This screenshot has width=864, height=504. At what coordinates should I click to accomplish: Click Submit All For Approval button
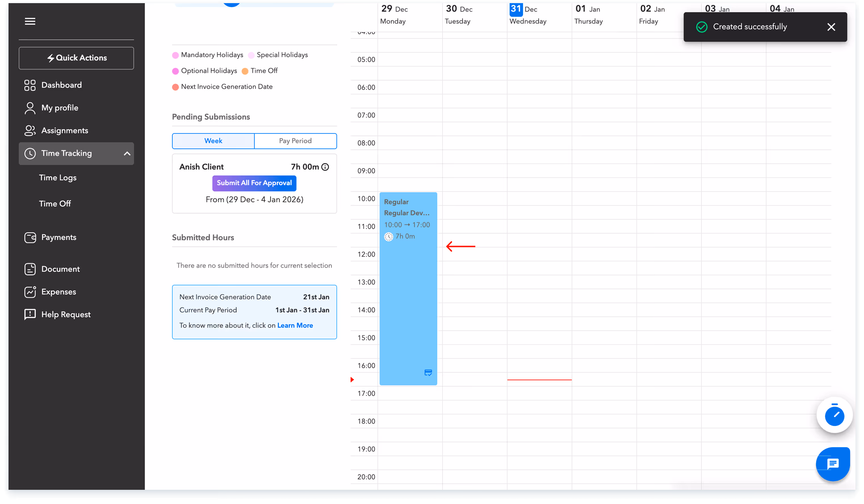[x=254, y=183]
